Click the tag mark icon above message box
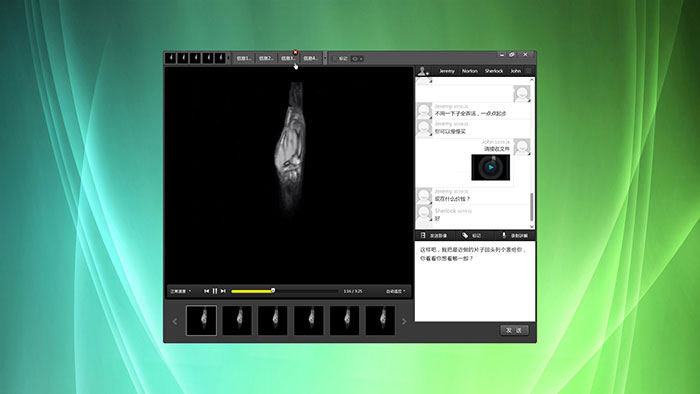Screen dimensions: 700x394 pyautogui.click(x=465, y=235)
